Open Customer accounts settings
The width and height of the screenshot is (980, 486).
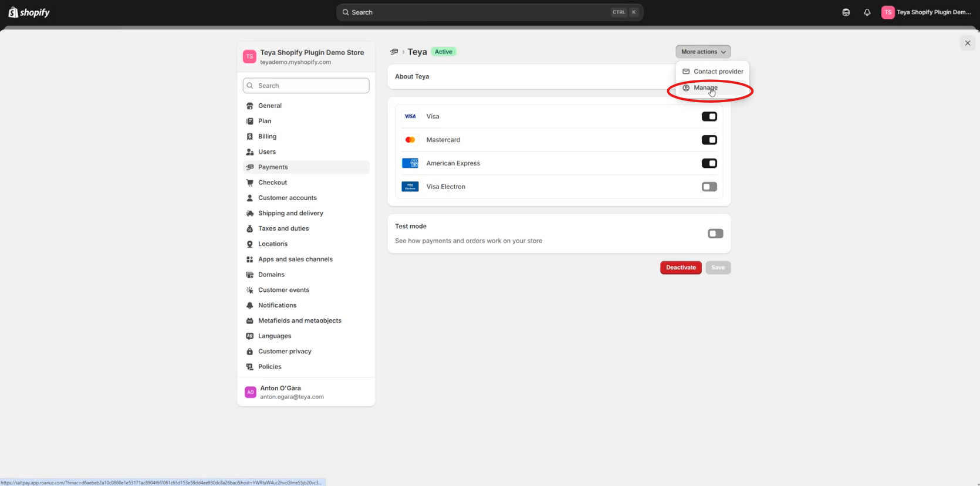coord(306,198)
